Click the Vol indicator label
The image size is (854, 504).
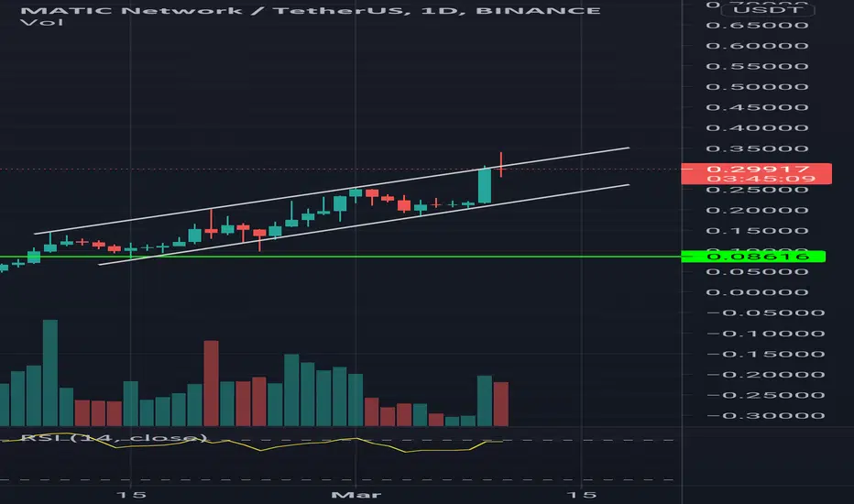[x=42, y=23]
